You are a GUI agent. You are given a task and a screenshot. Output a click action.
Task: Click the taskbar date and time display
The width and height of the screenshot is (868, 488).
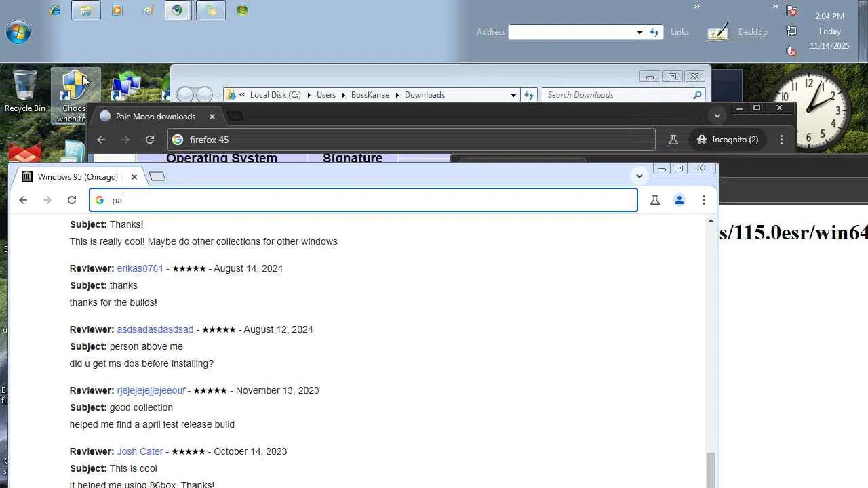pyautogui.click(x=829, y=31)
